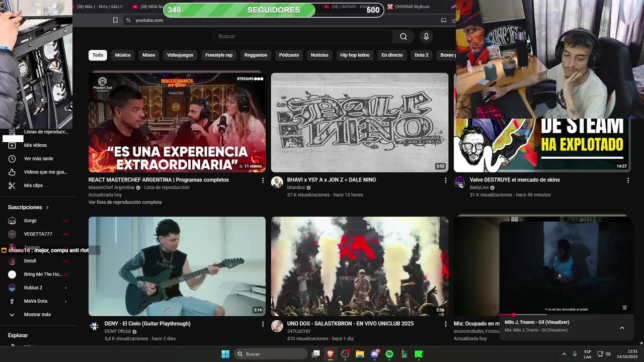Open Mis vídeos in the sidebar
Image resolution: width=644 pixels, height=362 pixels.
coord(35,145)
